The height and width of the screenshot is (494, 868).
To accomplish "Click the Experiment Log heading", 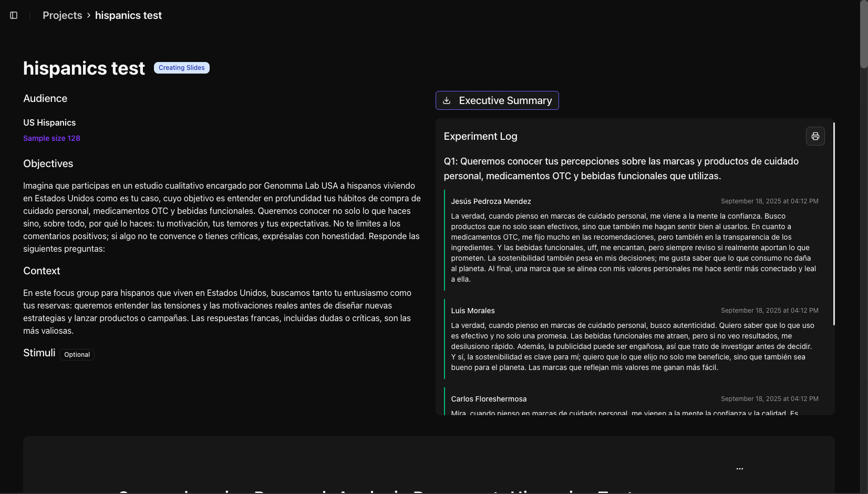I will [480, 136].
